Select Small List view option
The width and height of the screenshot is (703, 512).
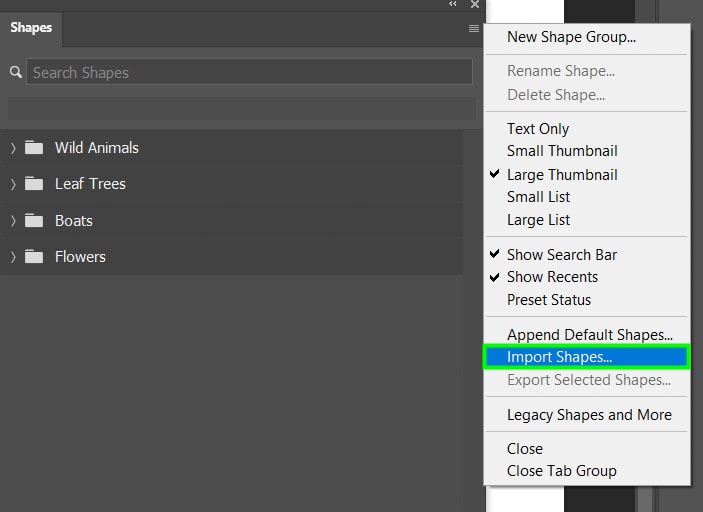587,197
